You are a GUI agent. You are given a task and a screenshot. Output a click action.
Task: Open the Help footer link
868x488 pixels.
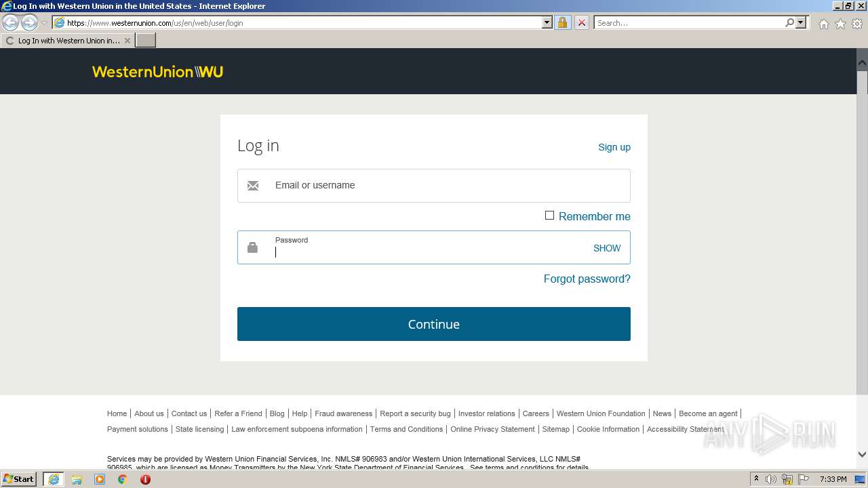pos(300,413)
